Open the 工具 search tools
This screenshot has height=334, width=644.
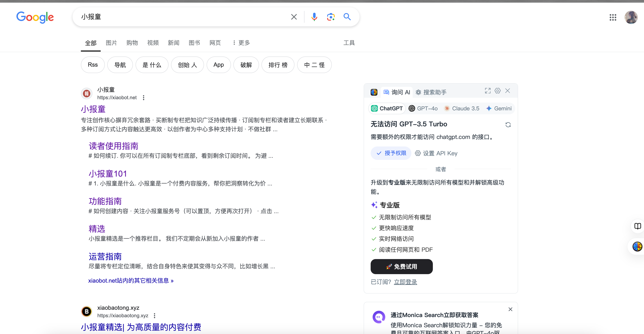[x=349, y=43]
